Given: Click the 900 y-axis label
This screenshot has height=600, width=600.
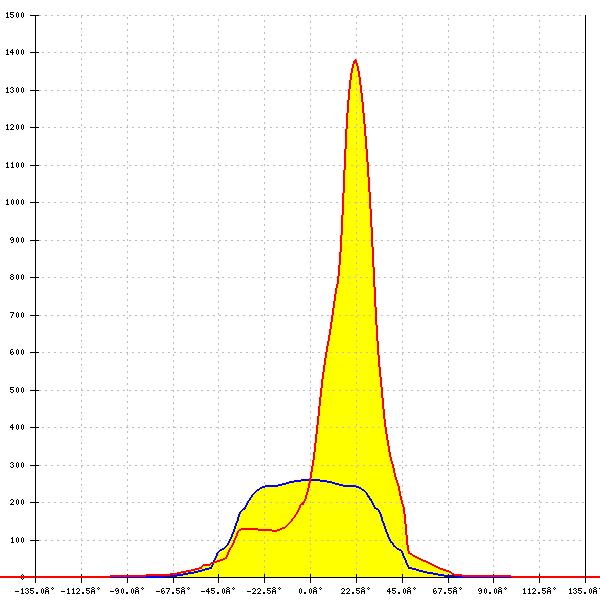Looking at the screenshot, I should (x=17, y=240).
